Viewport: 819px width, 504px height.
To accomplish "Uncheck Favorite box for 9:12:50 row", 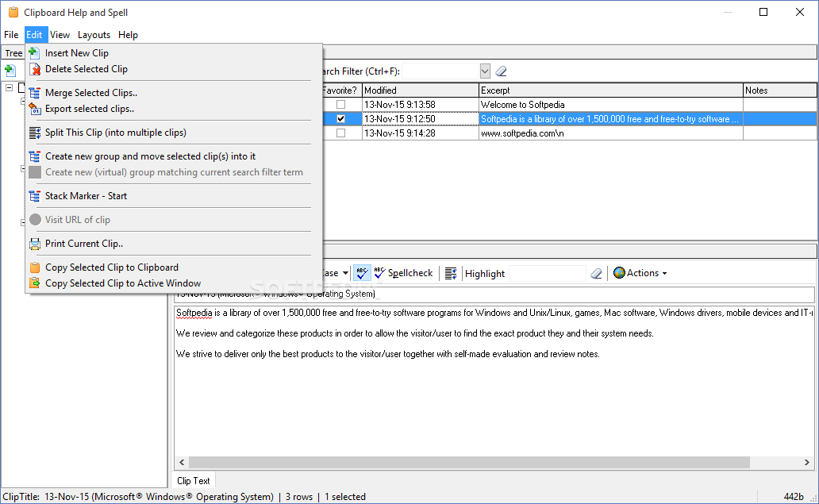I will click(340, 118).
